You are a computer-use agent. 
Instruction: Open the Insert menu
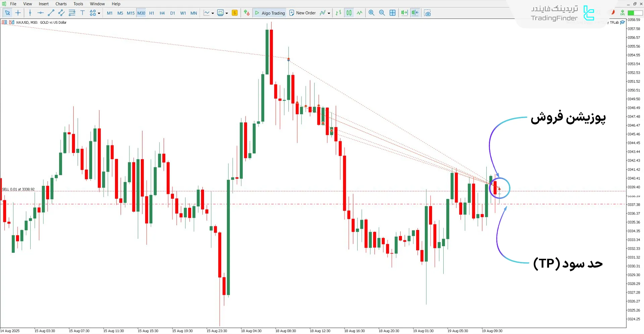tap(44, 4)
